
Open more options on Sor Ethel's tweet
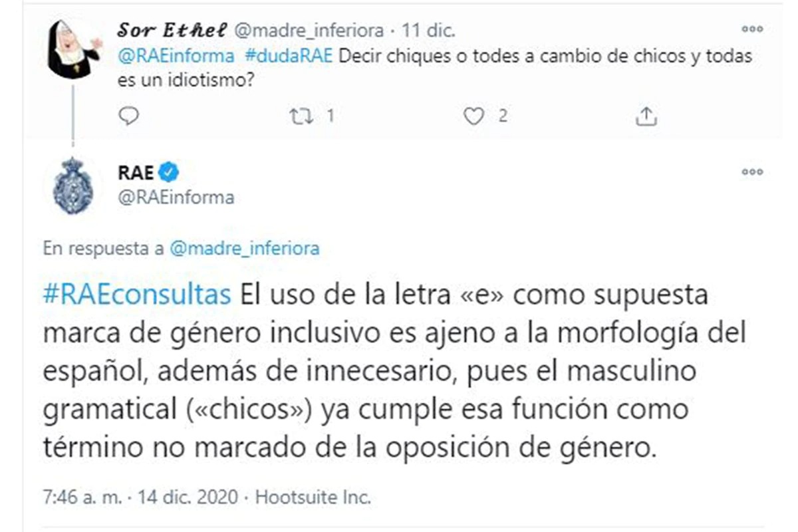752,29
